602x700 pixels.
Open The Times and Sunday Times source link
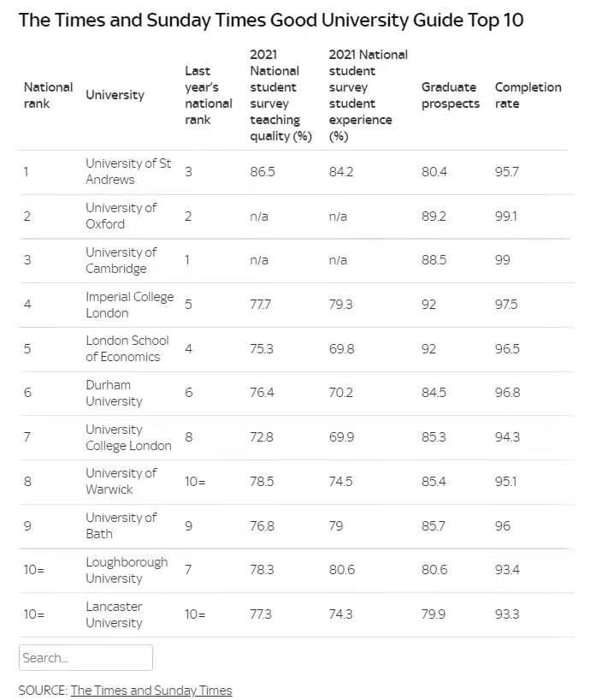point(151,691)
